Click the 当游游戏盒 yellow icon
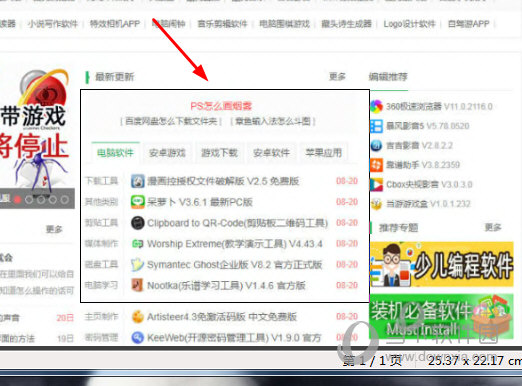 (376, 204)
